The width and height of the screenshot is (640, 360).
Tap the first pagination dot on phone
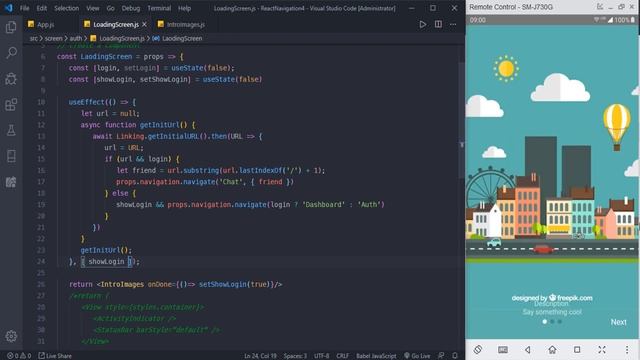[544, 322]
